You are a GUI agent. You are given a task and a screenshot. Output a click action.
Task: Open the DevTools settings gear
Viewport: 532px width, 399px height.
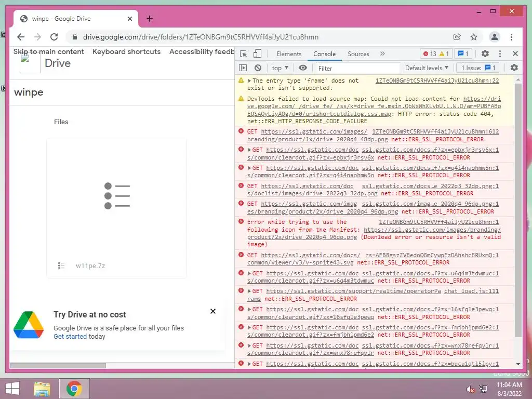pos(485,54)
